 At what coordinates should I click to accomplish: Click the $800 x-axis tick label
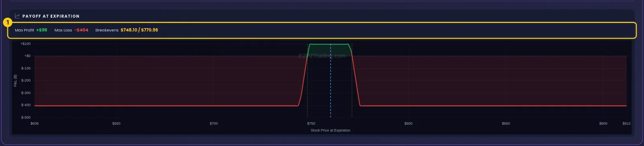409,123
